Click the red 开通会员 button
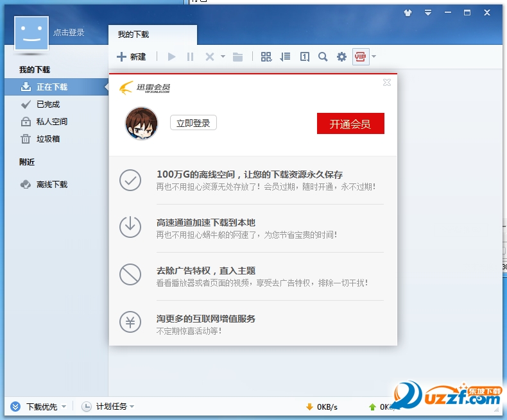This screenshot has width=507, height=420. (350, 123)
